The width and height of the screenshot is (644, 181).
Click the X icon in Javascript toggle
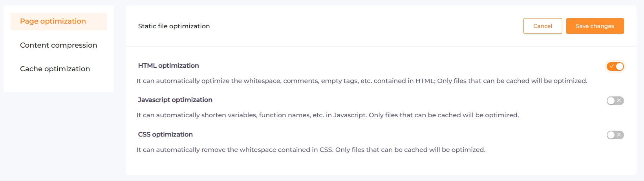coord(619,101)
